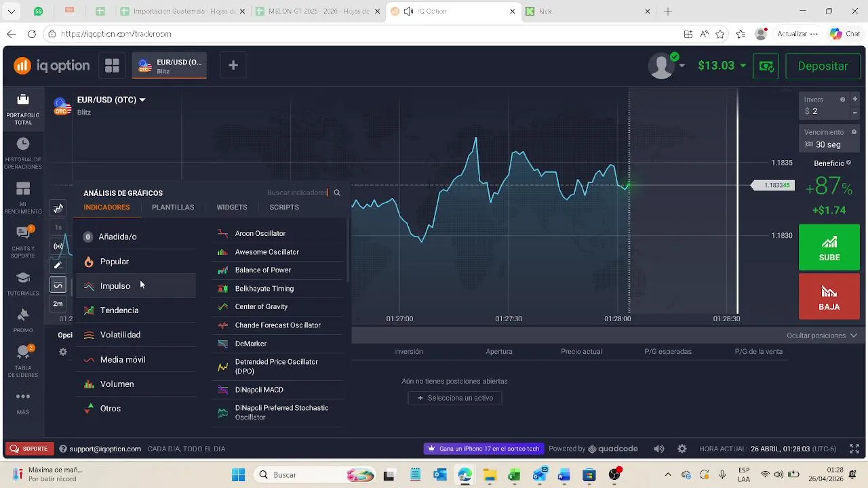Click the red Soporte button

(29, 449)
